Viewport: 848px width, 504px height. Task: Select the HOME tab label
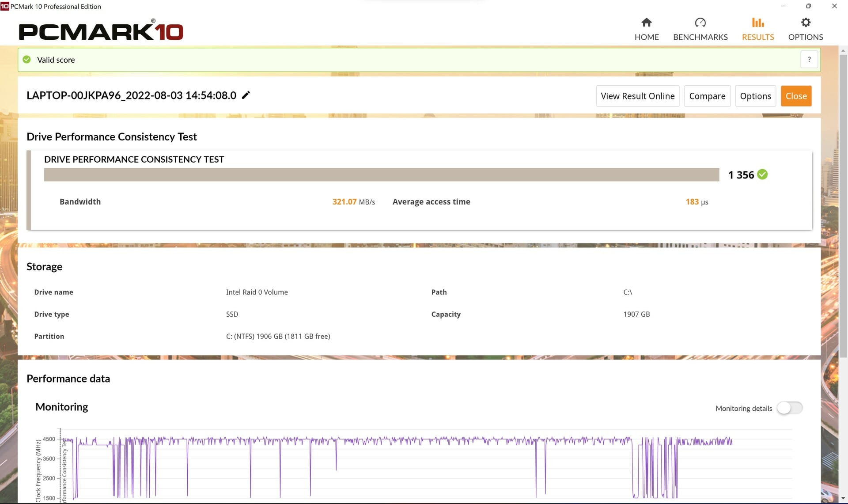tap(647, 37)
